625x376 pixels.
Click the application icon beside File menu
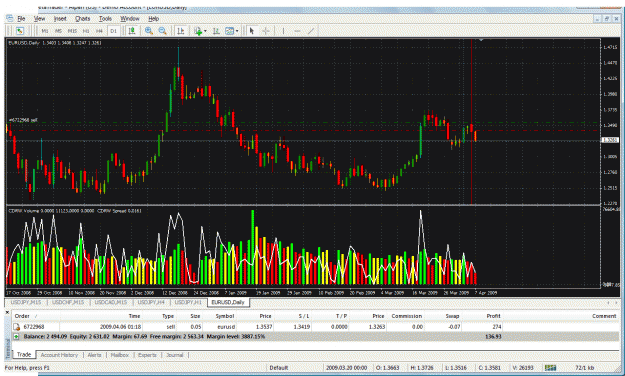pyautogui.click(x=10, y=18)
